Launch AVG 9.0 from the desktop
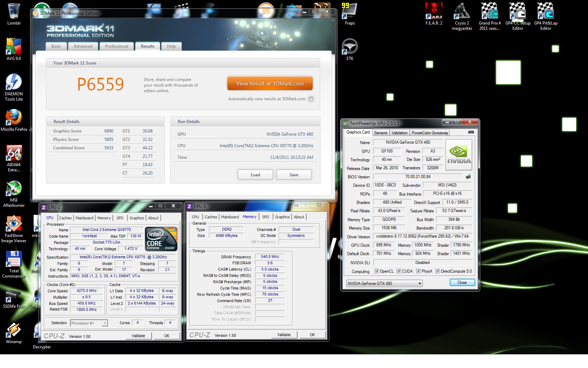Screen dimensions: 588x368 14,49
